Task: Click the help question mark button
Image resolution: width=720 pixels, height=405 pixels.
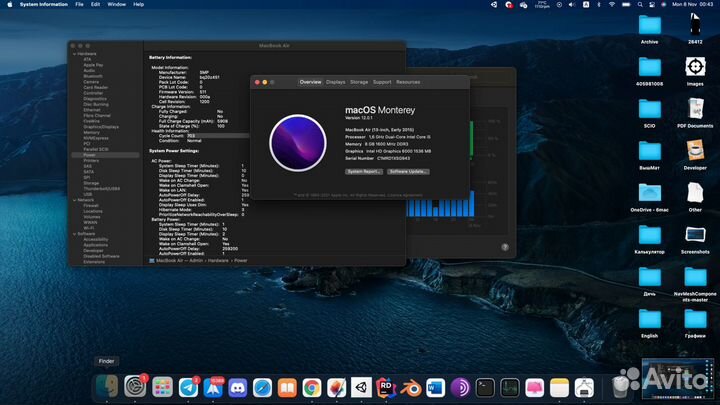Action: click(505, 247)
